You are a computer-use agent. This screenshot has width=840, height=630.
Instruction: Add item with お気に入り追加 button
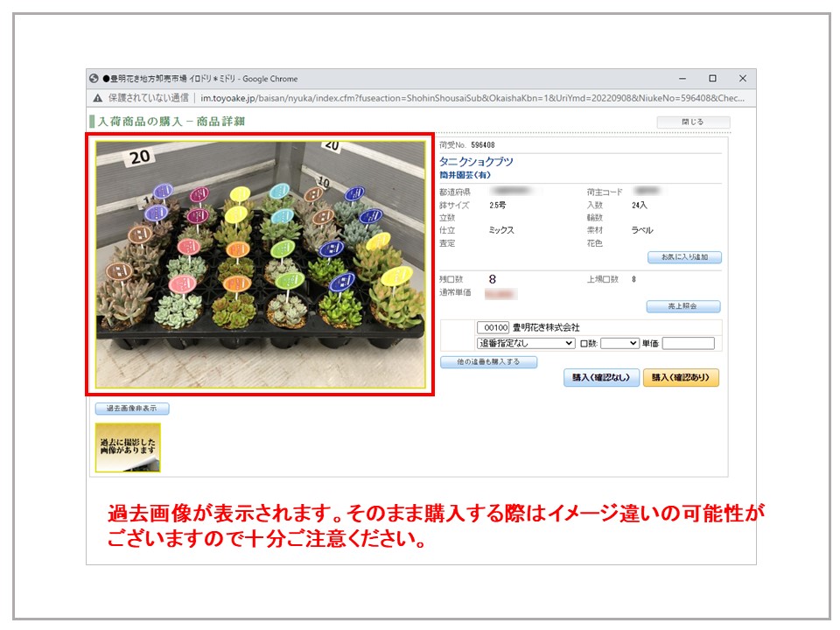point(684,257)
